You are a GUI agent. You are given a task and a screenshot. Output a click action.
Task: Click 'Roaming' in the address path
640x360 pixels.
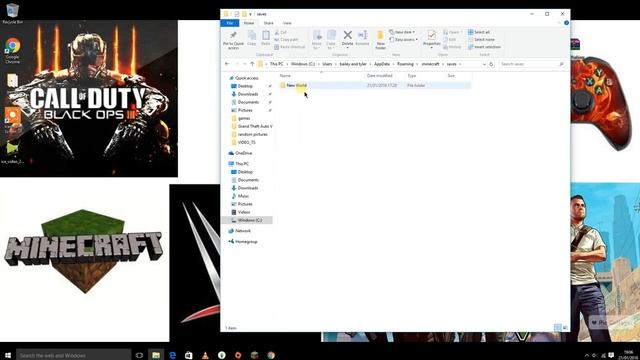click(x=405, y=64)
